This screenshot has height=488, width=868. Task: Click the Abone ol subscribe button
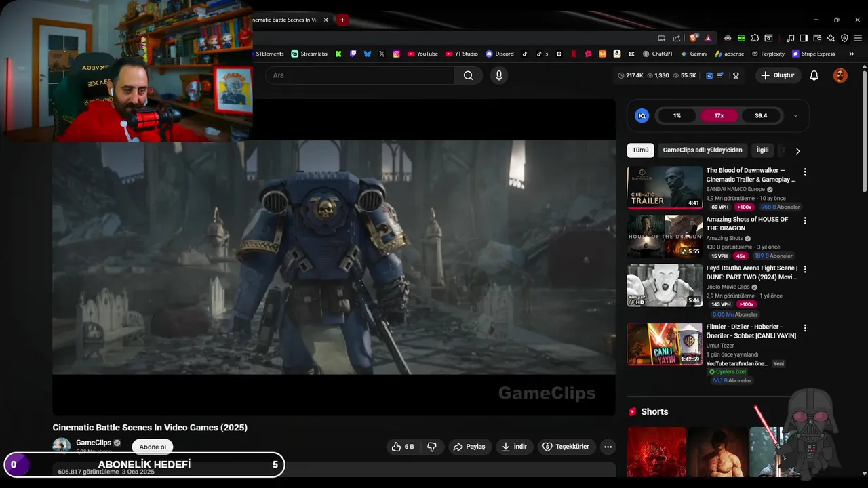(153, 447)
